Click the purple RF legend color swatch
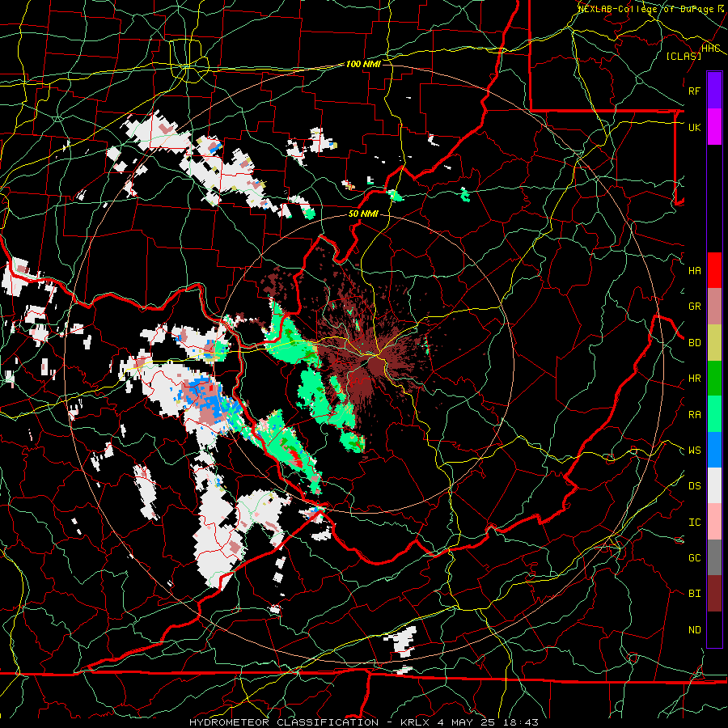 coord(714,91)
